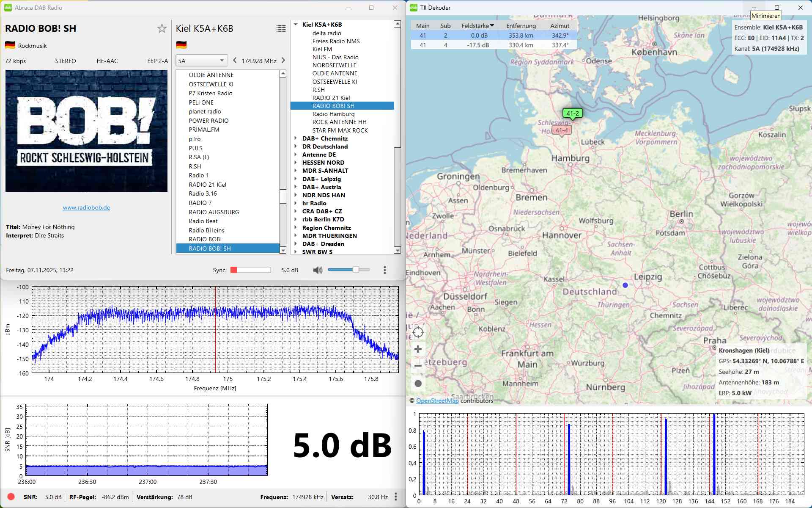812x508 pixels.
Task: Mark RADIO BOB! SH as favorite star
Action: [x=162, y=28]
